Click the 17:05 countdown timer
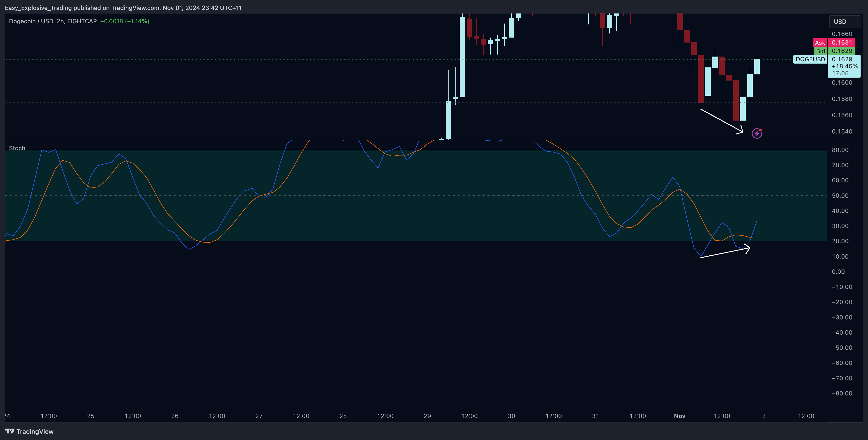 (x=840, y=74)
